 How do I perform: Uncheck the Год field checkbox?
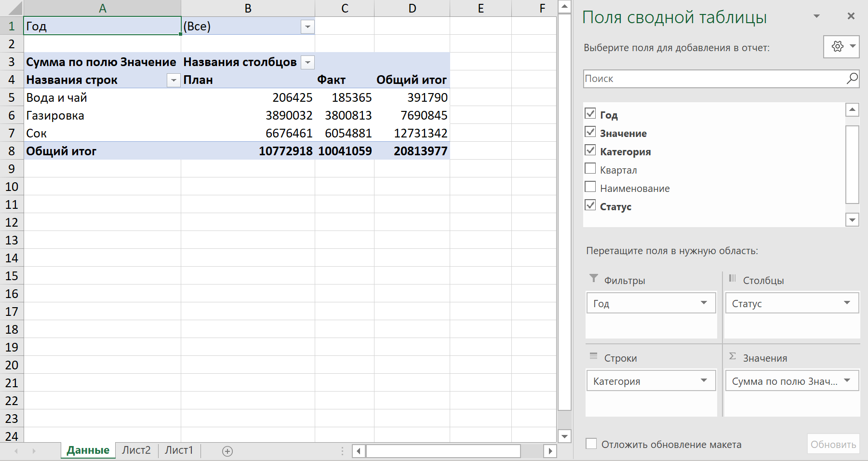(x=590, y=113)
